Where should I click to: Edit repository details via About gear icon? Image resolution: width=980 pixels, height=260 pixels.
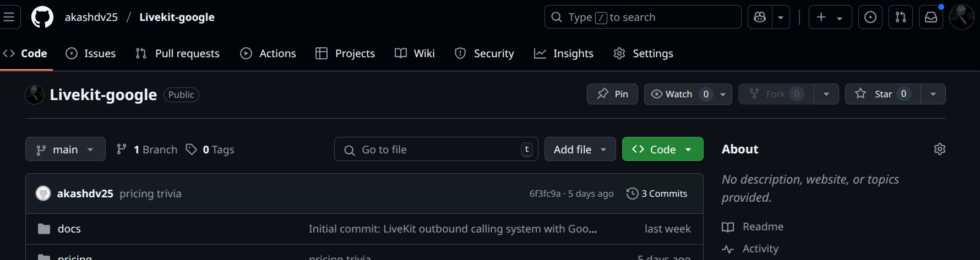(x=940, y=149)
